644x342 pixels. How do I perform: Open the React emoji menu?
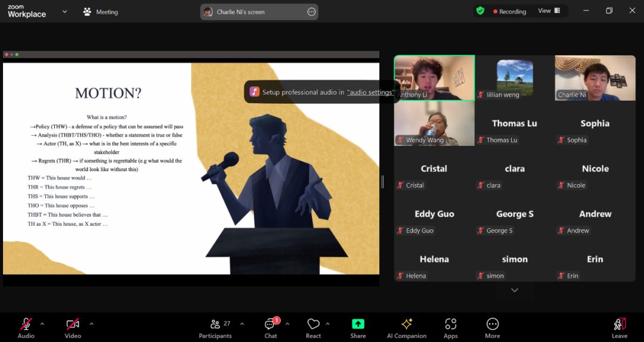point(314,328)
